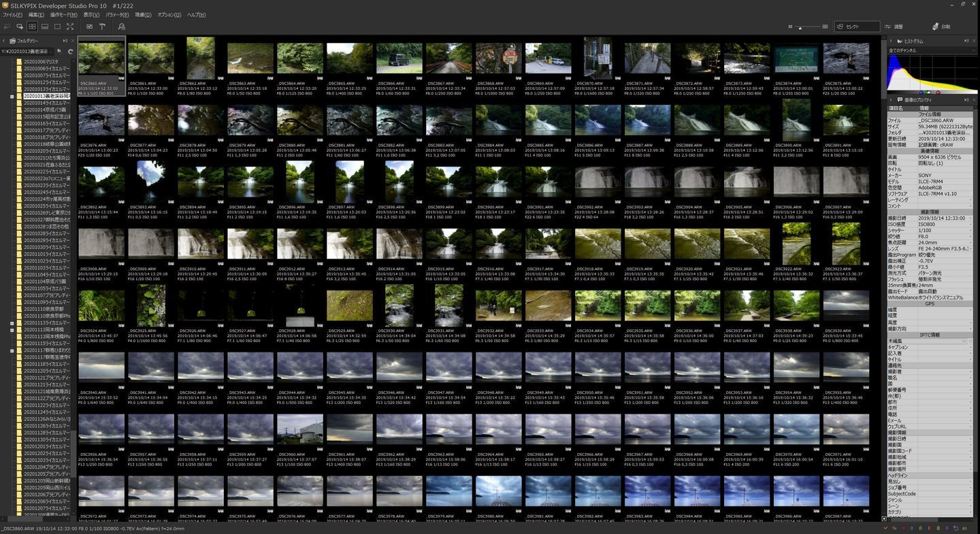Toggle the checkmark selection toolbar icon

(x=89, y=27)
